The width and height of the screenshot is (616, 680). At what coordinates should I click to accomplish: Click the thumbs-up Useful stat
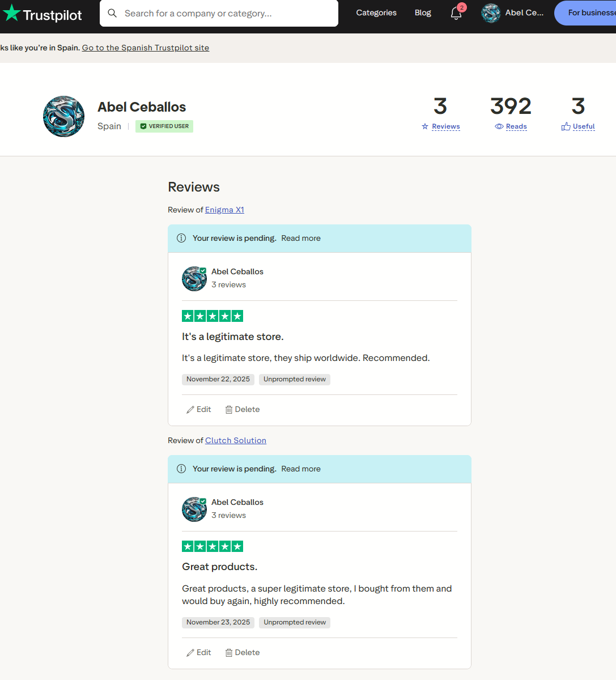pyautogui.click(x=578, y=126)
